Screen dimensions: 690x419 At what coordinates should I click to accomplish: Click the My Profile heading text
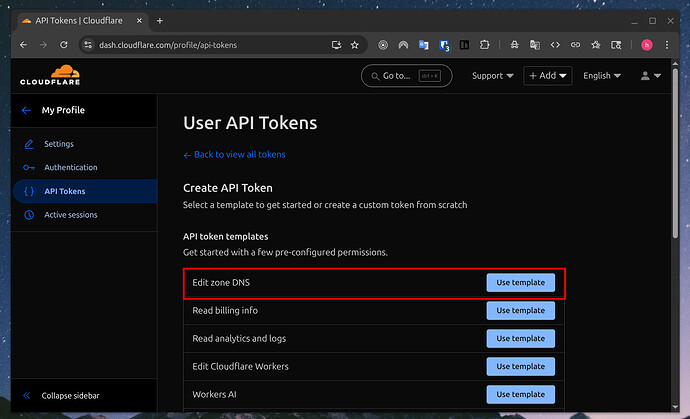click(x=63, y=110)
